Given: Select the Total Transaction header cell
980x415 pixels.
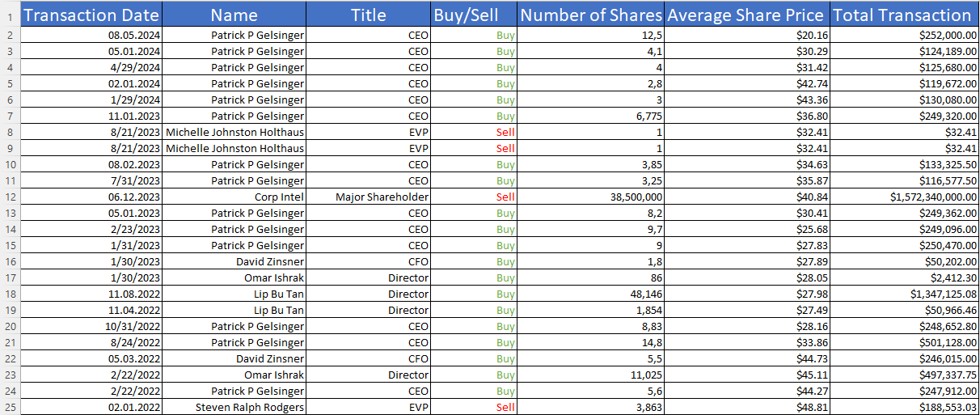Looking at the screenshot, I should [x=902, y=15].
